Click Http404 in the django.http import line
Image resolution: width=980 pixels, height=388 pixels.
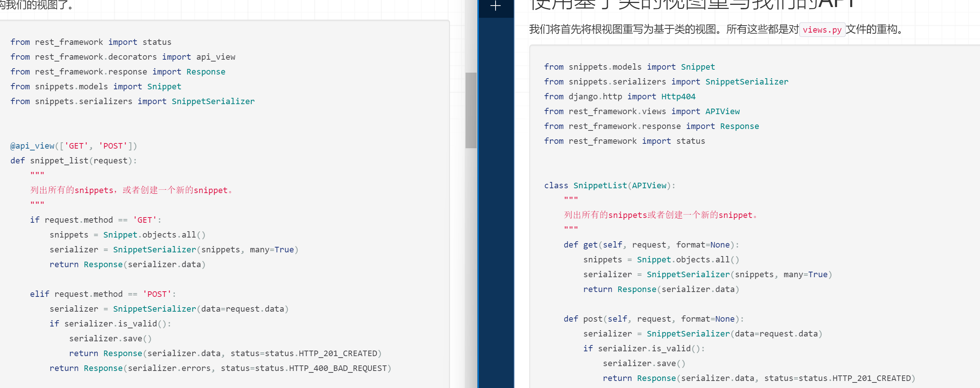(x=678, y=97)
